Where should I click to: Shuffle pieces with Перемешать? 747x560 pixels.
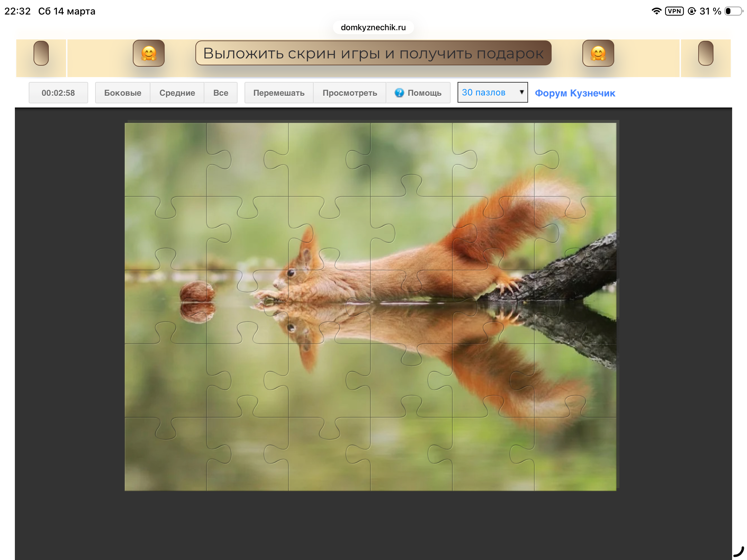(279, 93)
